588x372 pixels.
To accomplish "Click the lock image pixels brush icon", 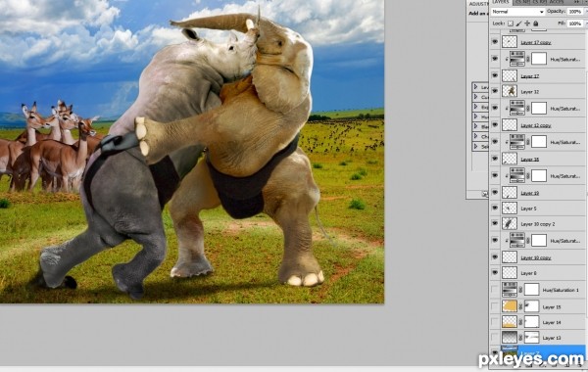I will [519, 23].
